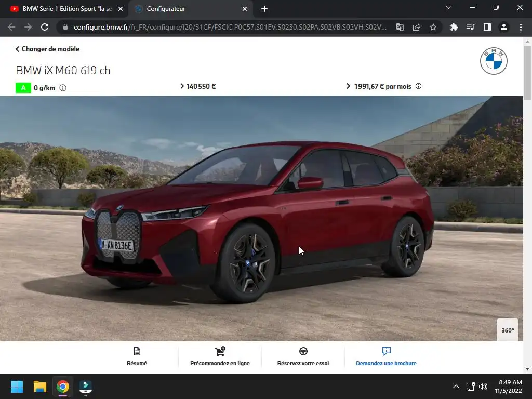Switch to the Configurateur tab
Viewport: 532px width, 399px height.
point(190,9)
